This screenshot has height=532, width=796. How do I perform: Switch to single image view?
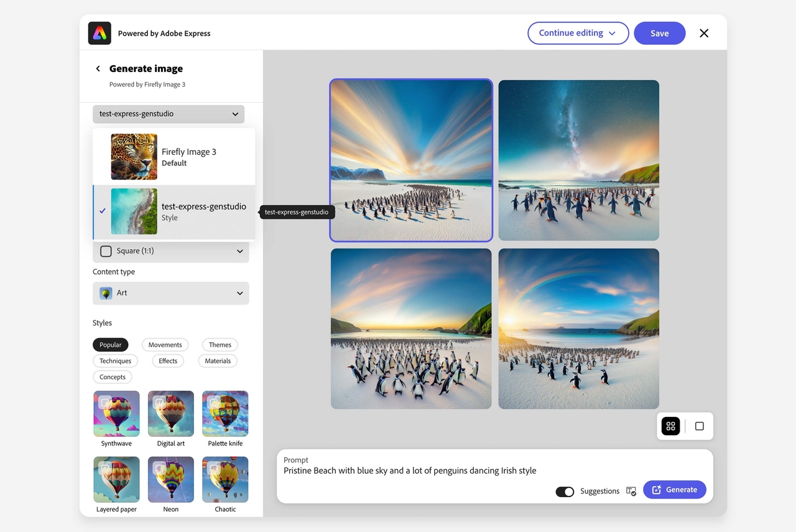(x=699, y=426)
